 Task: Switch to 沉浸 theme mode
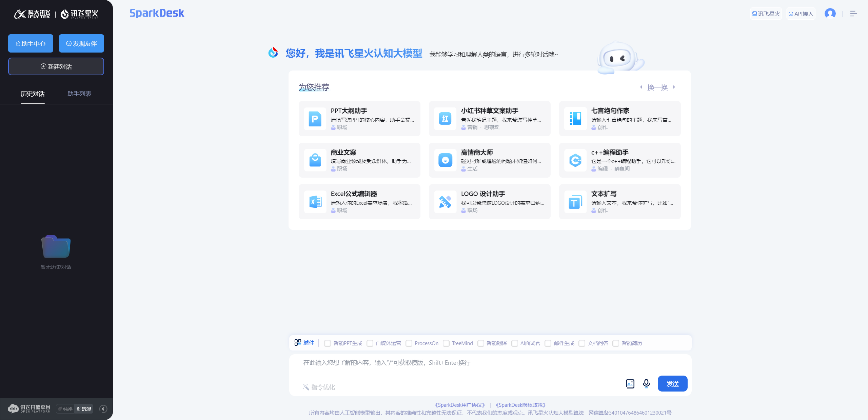84,409
